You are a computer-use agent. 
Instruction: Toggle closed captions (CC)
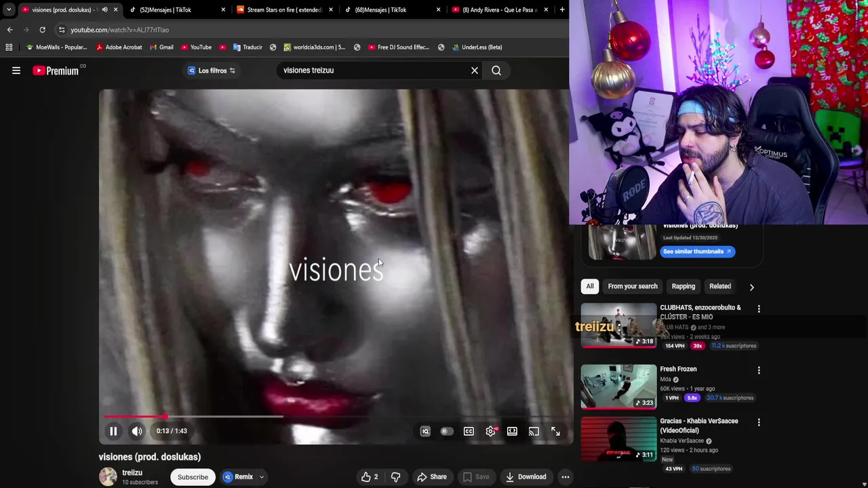pyautogui.click(x=469, y=431)
